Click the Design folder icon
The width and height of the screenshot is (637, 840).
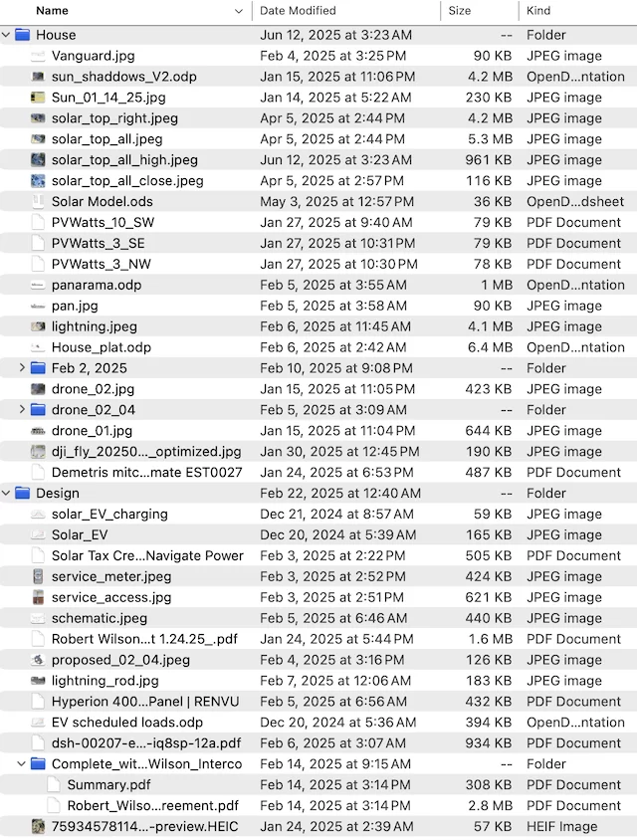pyautogui.click(x=23, y=494)
